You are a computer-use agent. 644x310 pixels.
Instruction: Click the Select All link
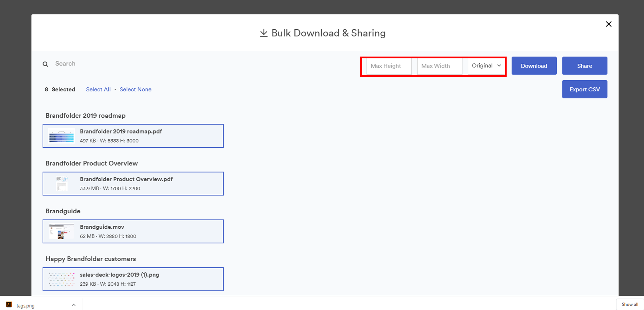coord(98,89)
